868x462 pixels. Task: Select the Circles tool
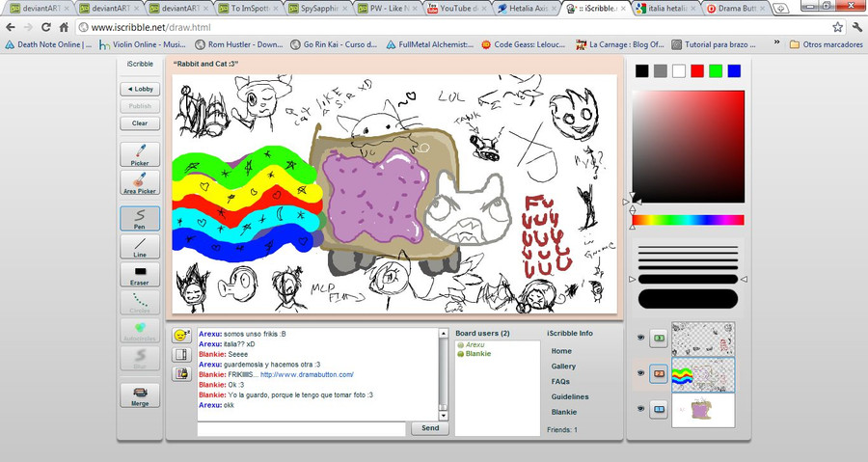pos(140,303)
